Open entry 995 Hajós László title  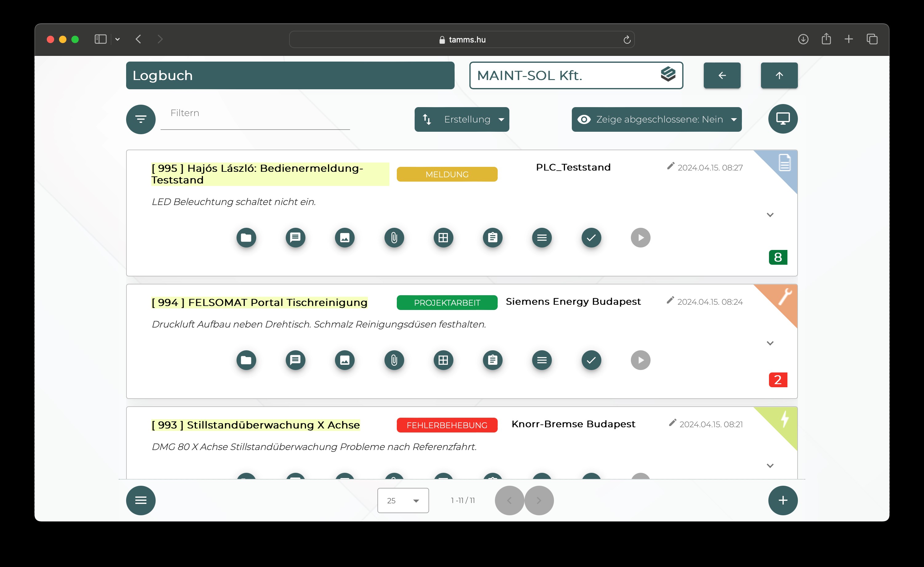click(x=270, y=174)
